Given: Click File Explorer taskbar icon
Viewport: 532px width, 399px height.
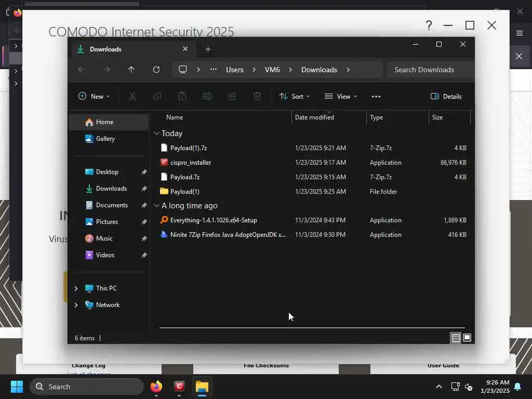Looking at the screenshot, I should point(202,387).
